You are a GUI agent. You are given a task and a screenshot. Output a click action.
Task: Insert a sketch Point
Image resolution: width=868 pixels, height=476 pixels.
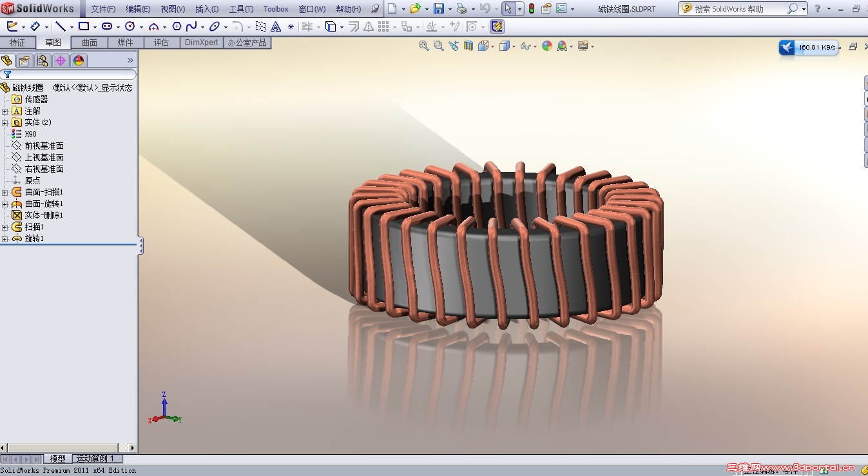pyautogui.click(x=291, y=26)
